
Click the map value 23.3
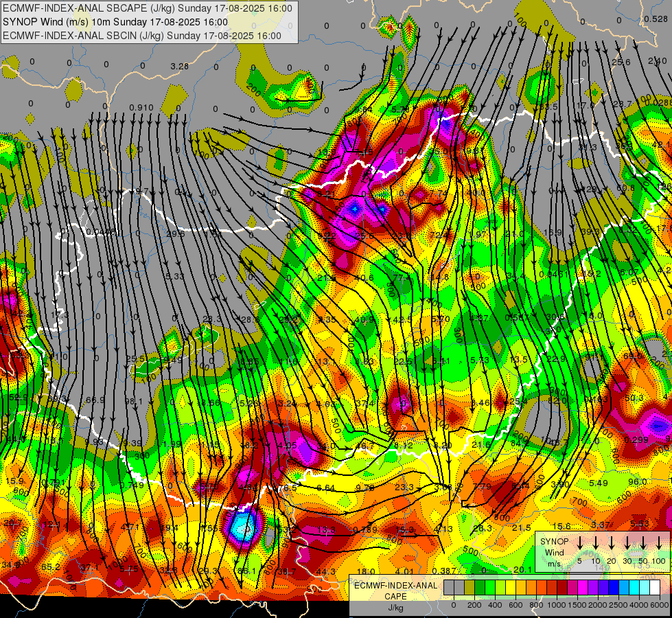tap(404, 488)
